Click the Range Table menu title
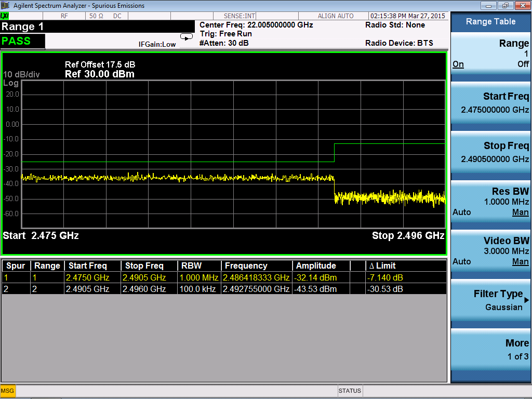The image size is (532, 399). 490,22
